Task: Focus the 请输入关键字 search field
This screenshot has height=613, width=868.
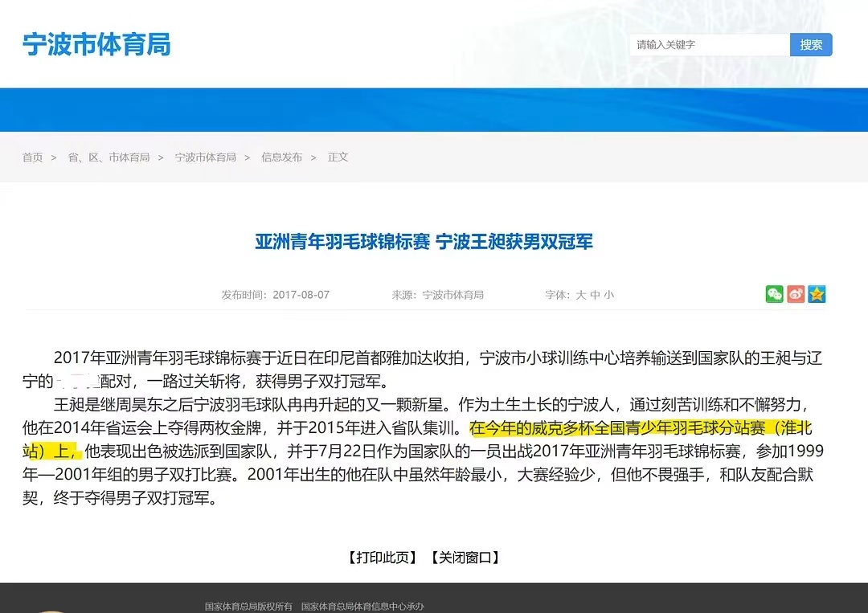Action: (x=709, y=45)
